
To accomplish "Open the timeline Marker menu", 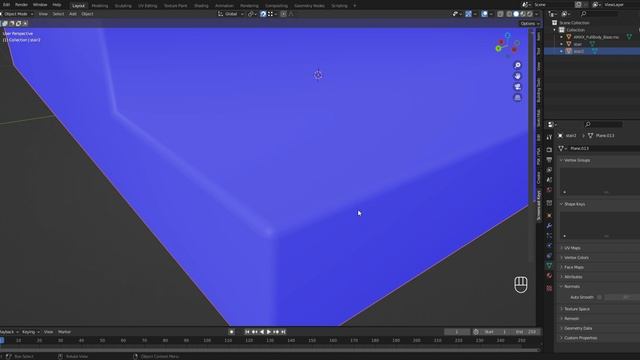I will [x=64, y=332].
